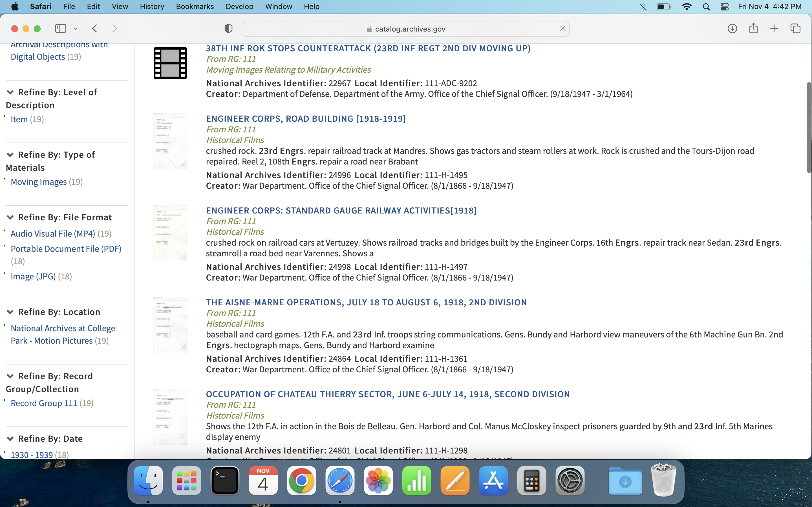Open Engineer Corps, Road Building link

point(306,119)
